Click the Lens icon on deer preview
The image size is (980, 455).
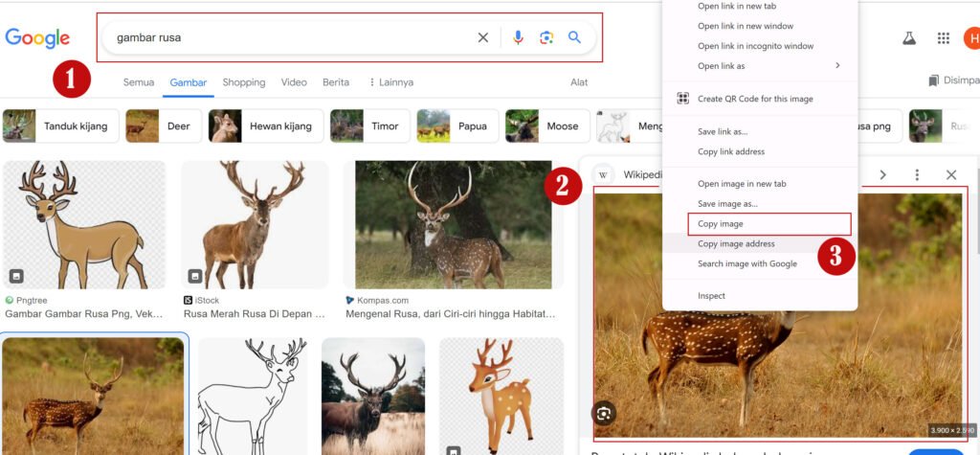604,414
